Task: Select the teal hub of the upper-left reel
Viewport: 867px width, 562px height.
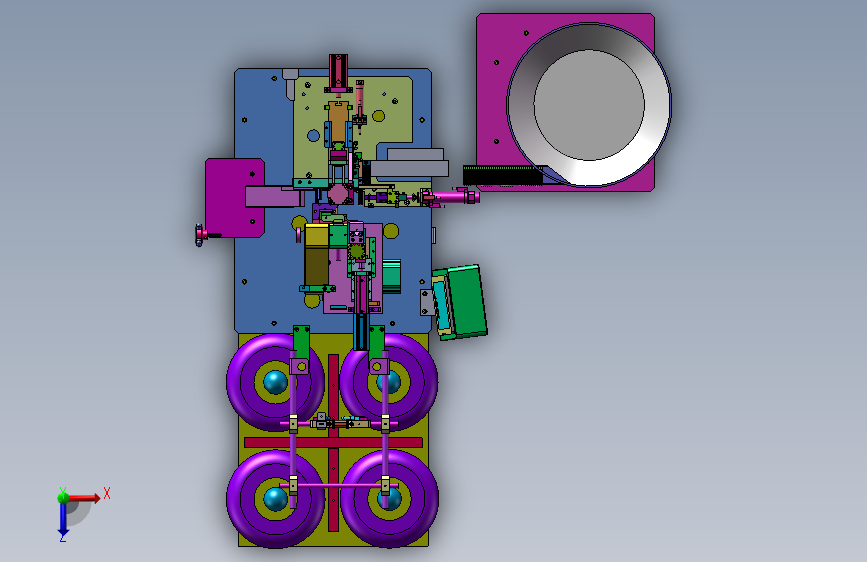Action: click(275, 382)
